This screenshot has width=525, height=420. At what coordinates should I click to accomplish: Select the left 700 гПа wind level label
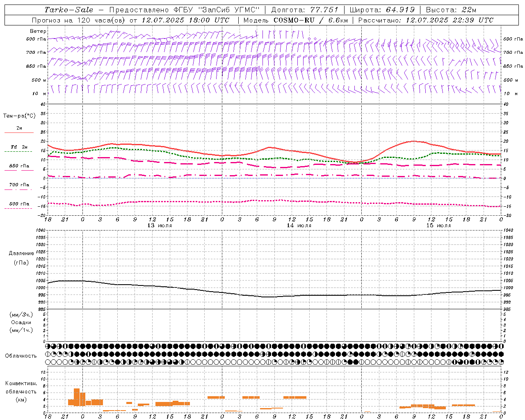(x=36, y=52)
